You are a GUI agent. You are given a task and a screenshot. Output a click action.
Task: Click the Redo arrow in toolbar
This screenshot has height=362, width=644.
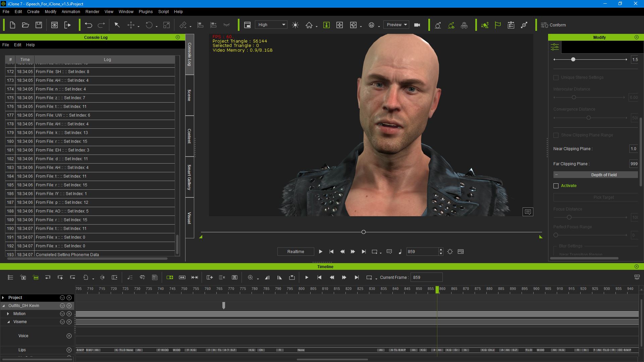(x=101, y=25)
